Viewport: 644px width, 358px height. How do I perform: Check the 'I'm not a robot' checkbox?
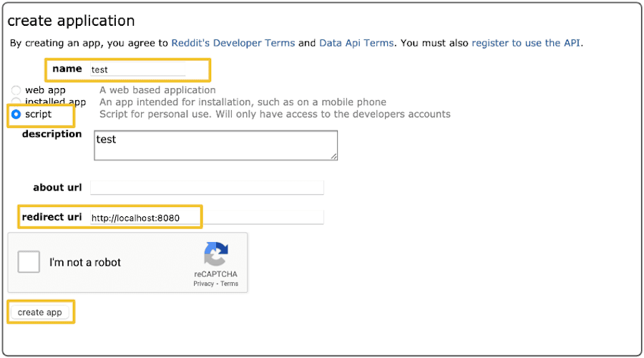[x=29, y=262]
